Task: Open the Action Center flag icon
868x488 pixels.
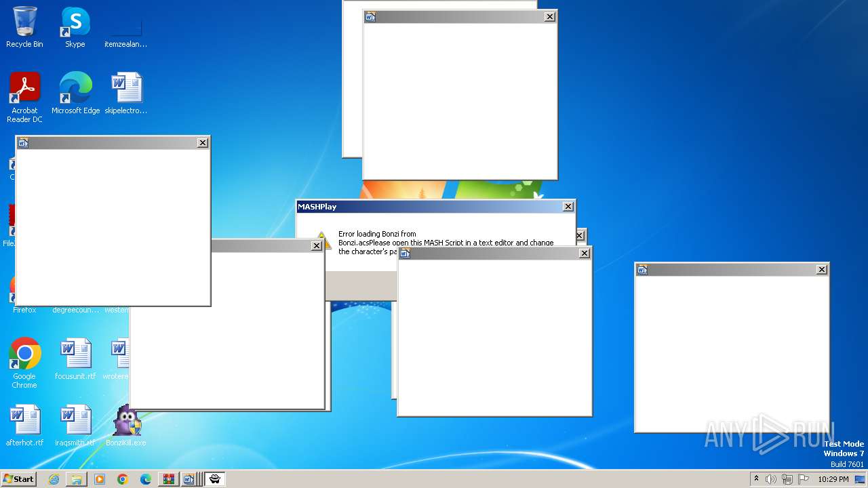Action: pos(804,479)
